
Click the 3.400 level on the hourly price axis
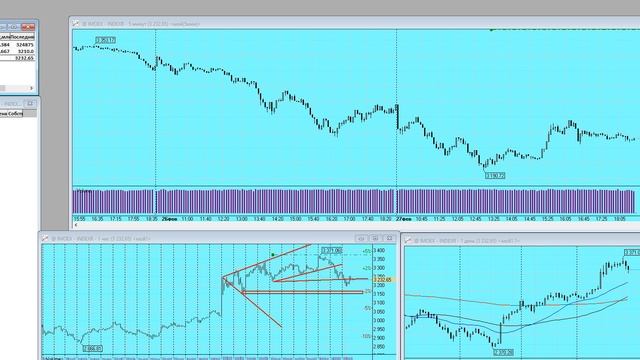tap(379, 250)
